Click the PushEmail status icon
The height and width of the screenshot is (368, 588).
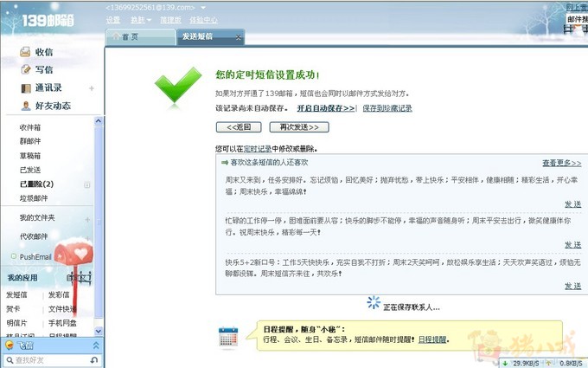[14, 256]
